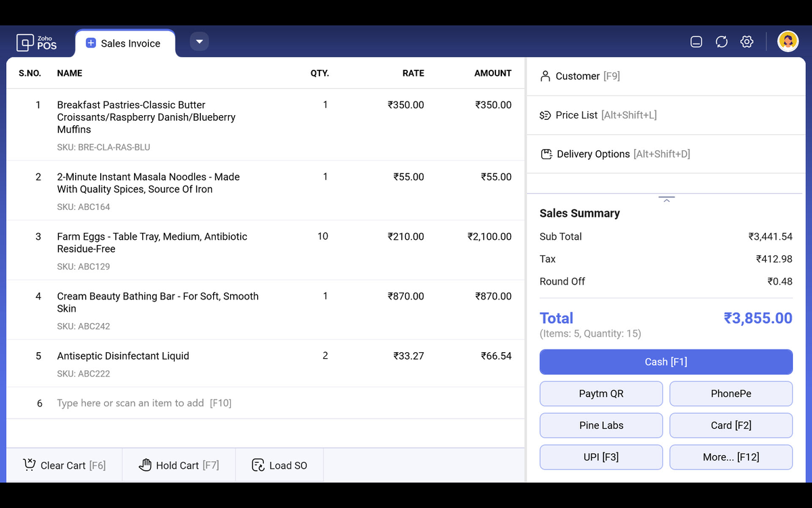Click Load SO label
The height and width of the screenshot is (508, 812).
point(288,465)
